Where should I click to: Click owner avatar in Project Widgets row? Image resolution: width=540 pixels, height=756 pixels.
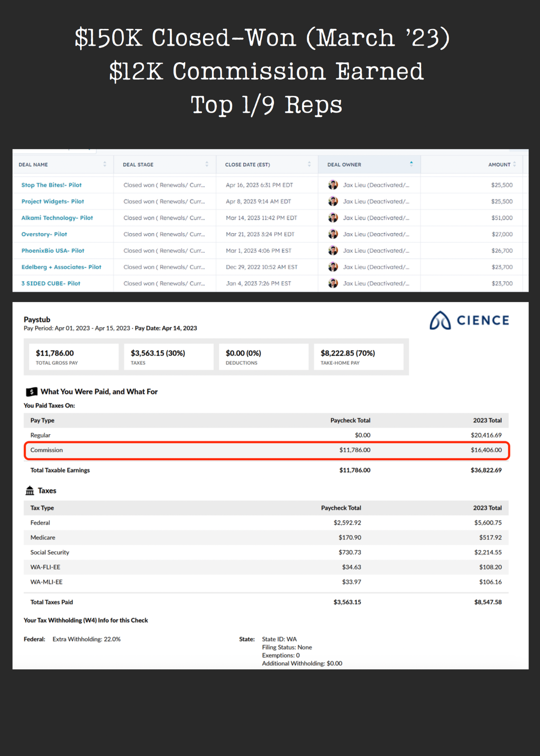pyautogui.click(x=333, y=201)
